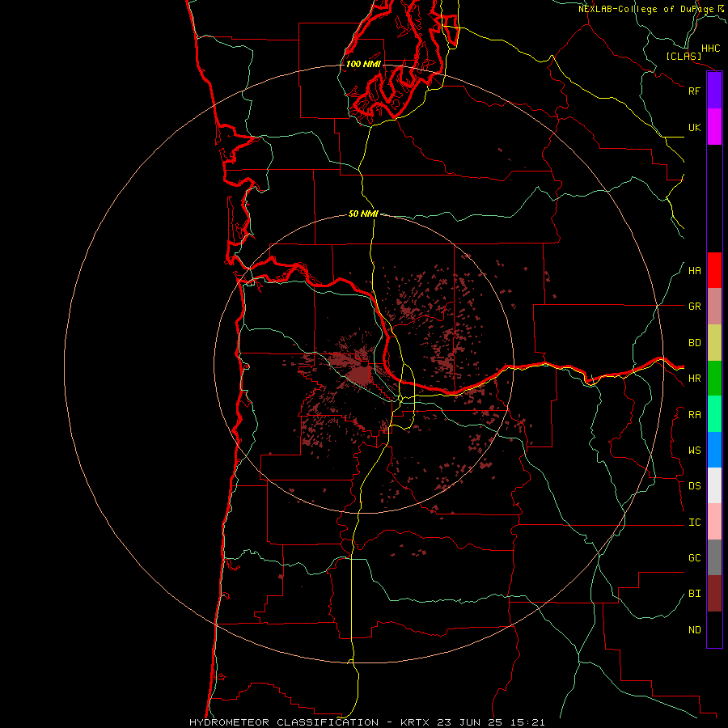Pick the WS blue legend swatch

pos(714,450)
